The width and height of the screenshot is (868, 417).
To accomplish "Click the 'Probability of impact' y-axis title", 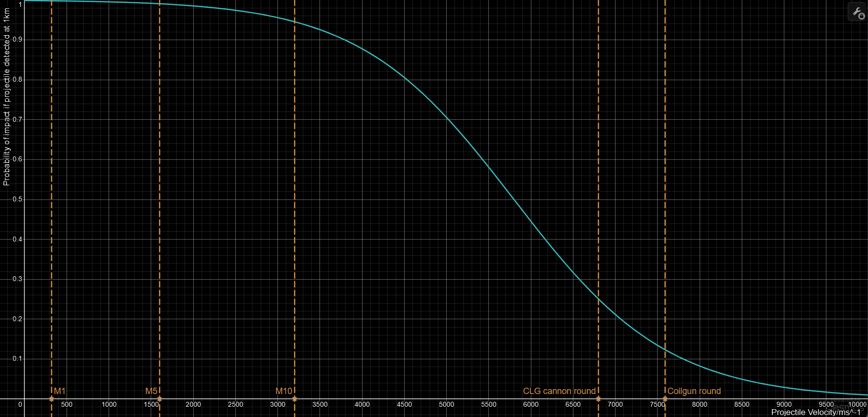I will [x=6, y=97].
